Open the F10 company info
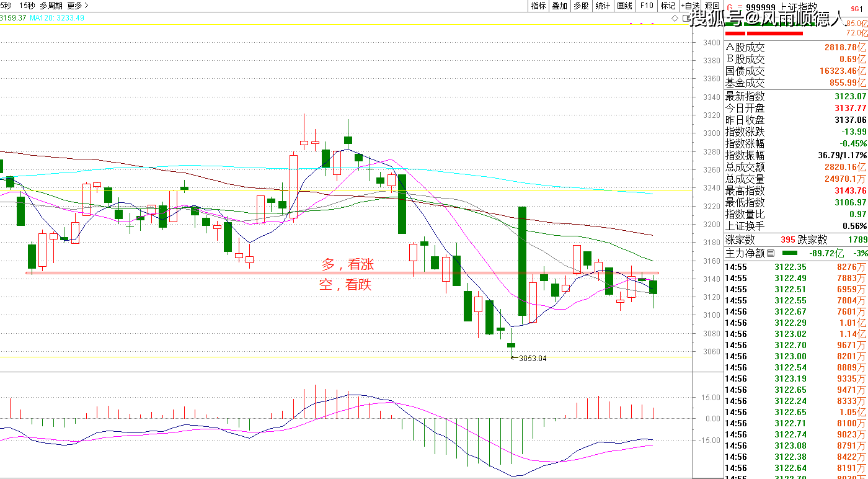This screenshot has height=479, width=868. tap(647, 6)
